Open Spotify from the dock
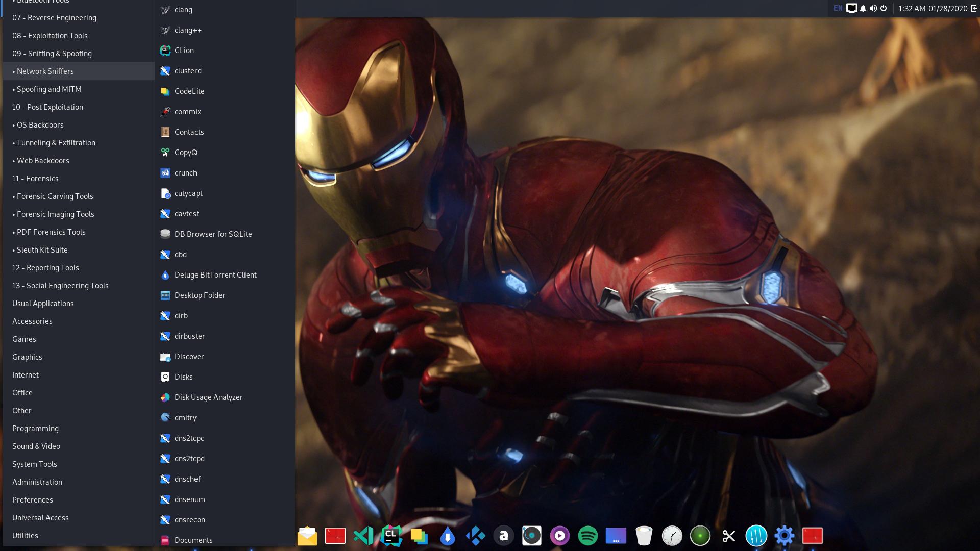This screenshot has height=551, width=980. click(588, 536)
